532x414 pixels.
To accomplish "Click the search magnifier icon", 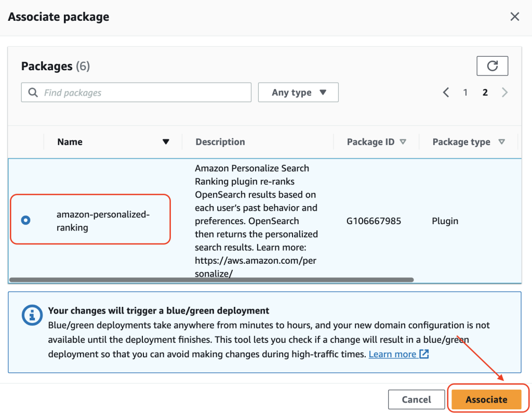I will (33, 93).
